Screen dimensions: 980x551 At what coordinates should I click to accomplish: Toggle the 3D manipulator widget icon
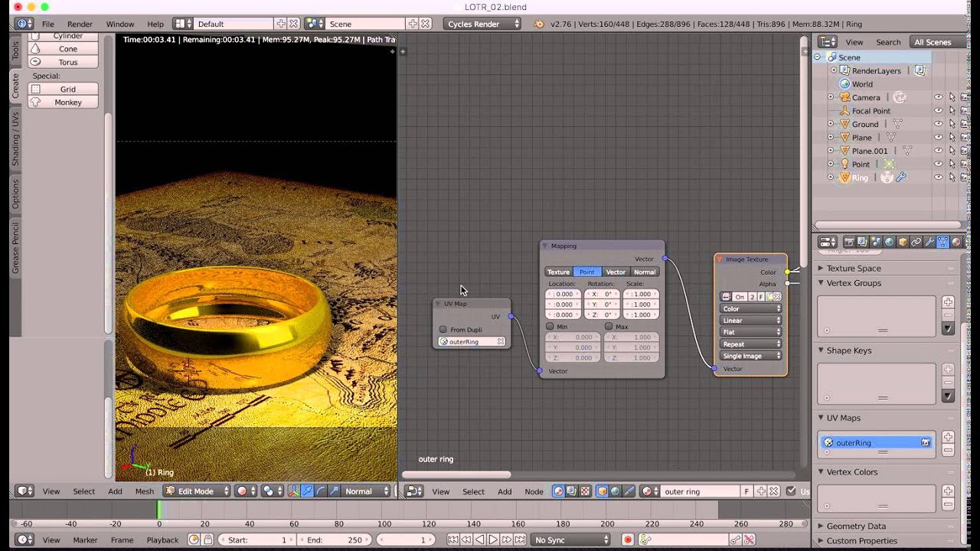point(293,491)
